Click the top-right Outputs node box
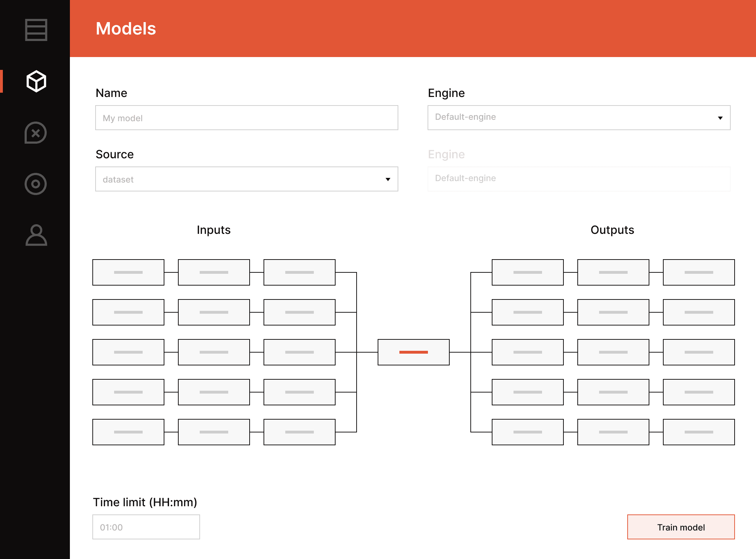 point(698,272)
